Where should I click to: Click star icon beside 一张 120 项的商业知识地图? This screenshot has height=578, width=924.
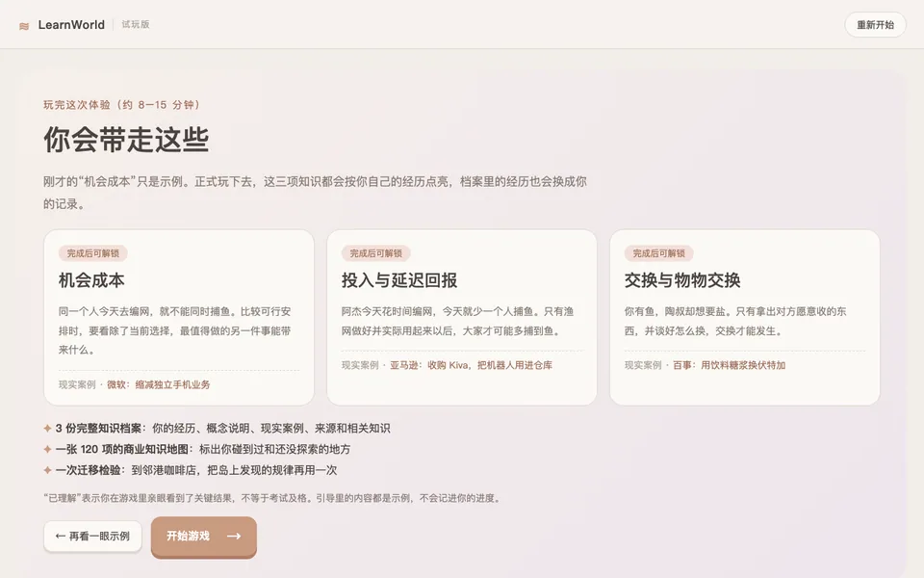tap(48, 449)
